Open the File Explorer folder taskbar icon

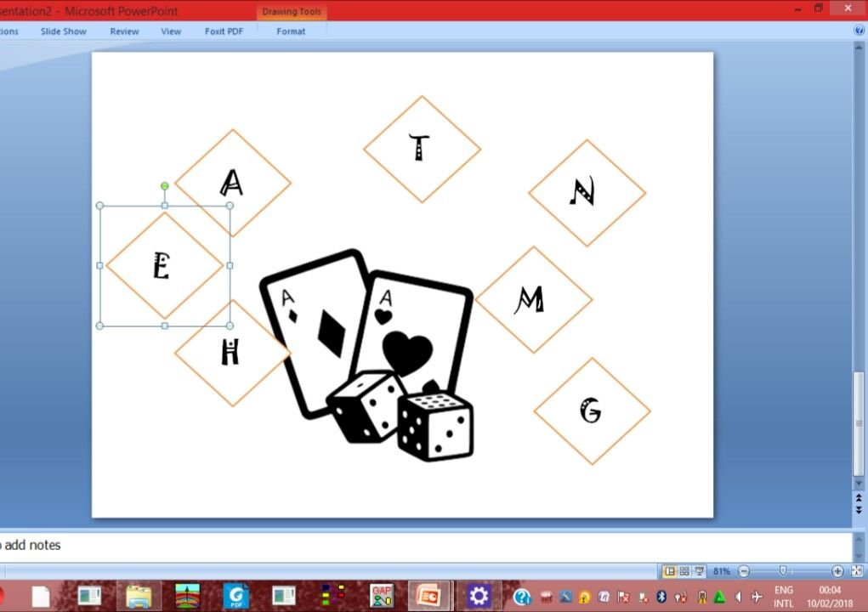(139, 597)
